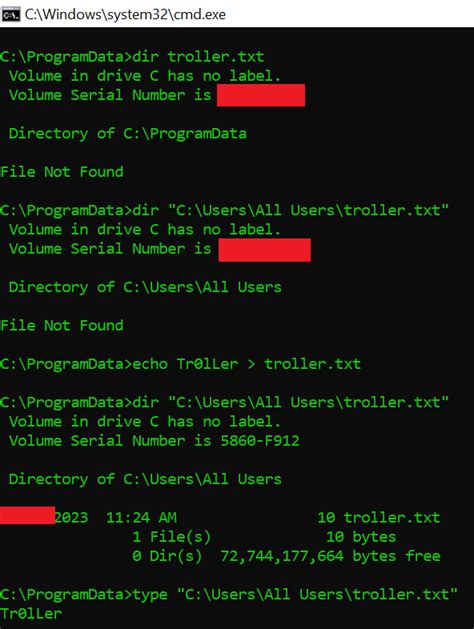
Task: Click '72,744,177,664 bytes free' text
Action: pyautogui.click(x=330, y=556)
